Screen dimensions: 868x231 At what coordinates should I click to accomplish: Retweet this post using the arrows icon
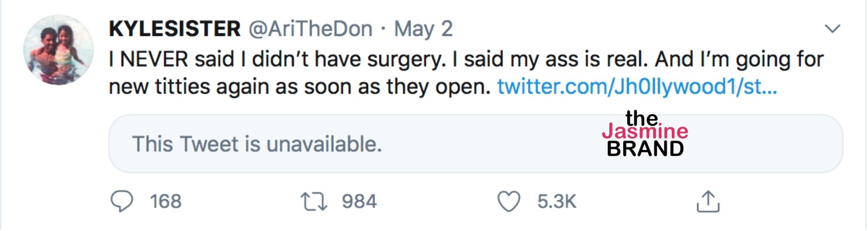[313, 202]
